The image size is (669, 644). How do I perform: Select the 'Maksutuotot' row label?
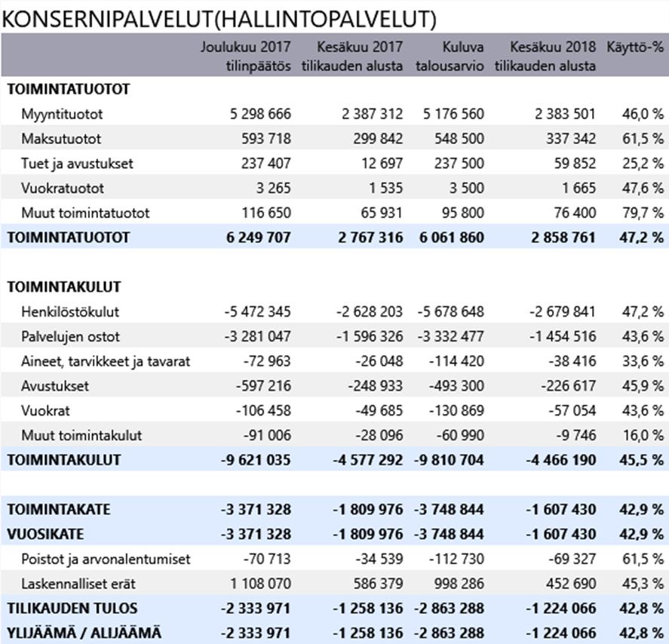click(x=61, y=139)
